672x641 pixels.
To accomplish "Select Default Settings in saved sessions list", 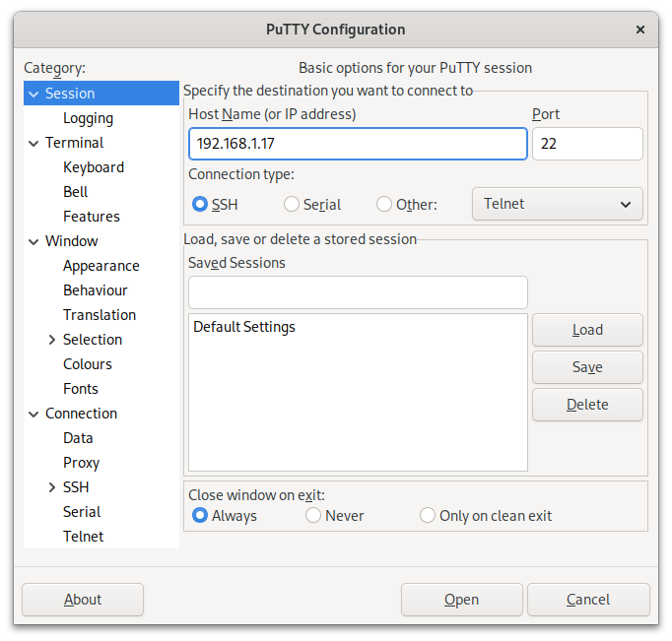I will coord(244,327).
